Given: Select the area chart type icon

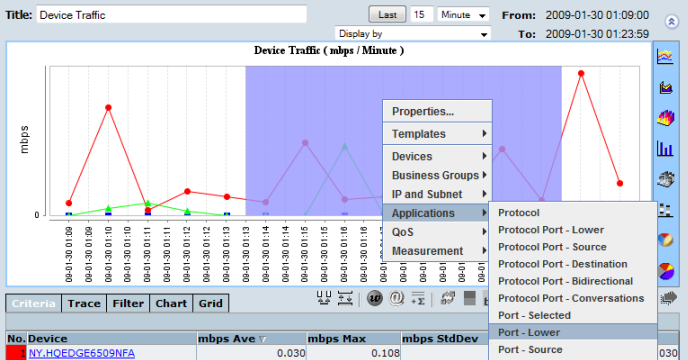Looking at the screenshot, I should (666, 88).
